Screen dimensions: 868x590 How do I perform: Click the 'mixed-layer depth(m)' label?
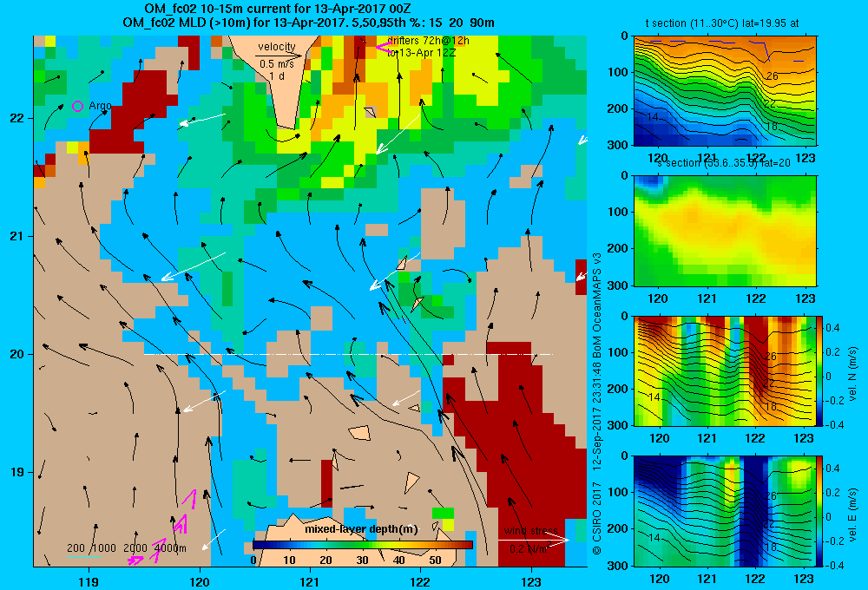361,529
